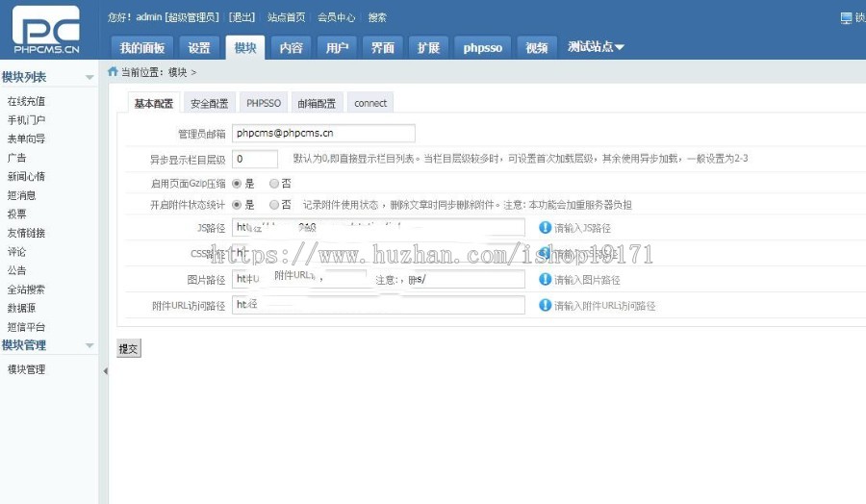The width and height of the screenshot is (866, 504).
Task: Open 全站搜索 in the sidebar
Action: point(26,290)
